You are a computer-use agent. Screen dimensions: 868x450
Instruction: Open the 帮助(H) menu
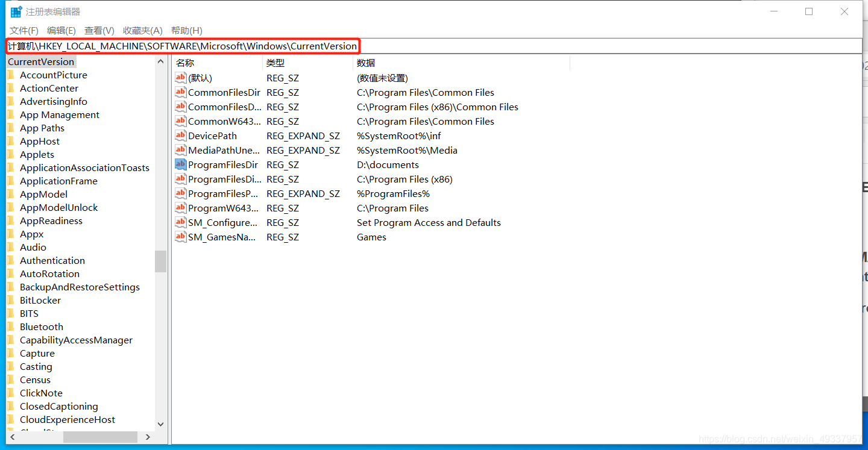[x=187, y=30]
